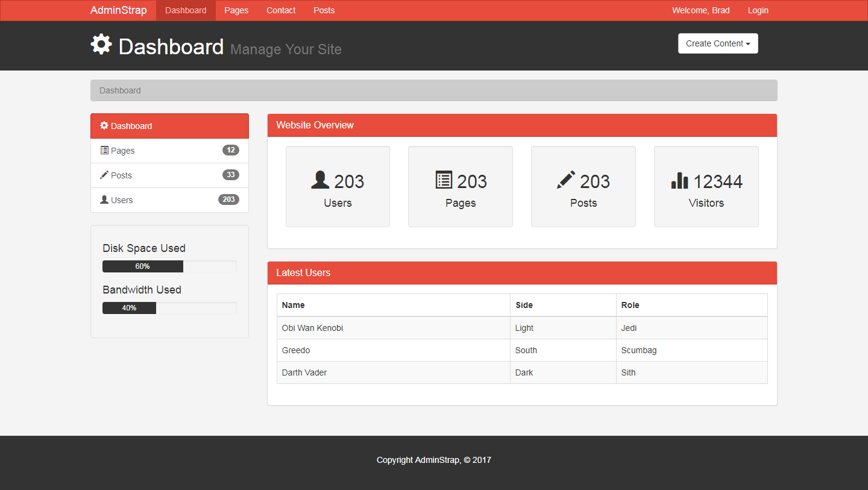Open Contact in the top navbar
Screen dimensions: 868x490
pos(281,10)
